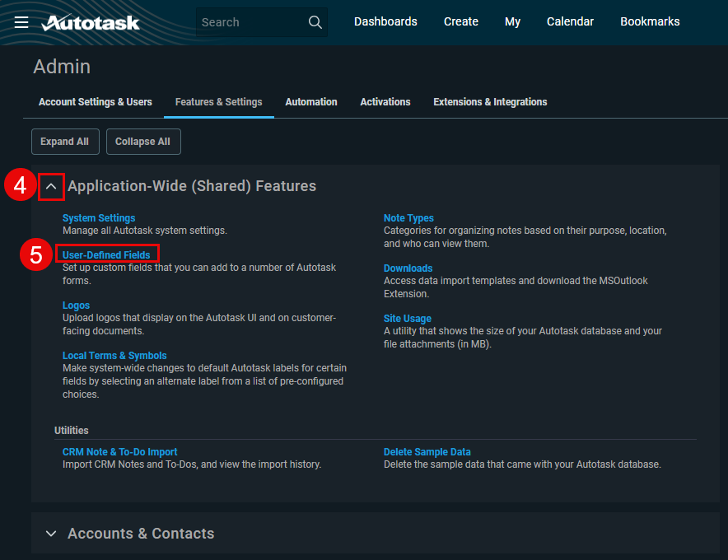Click 'Set up custom fields' description text
This screenshot has width=728, height=560.
(x=199, y=274)
